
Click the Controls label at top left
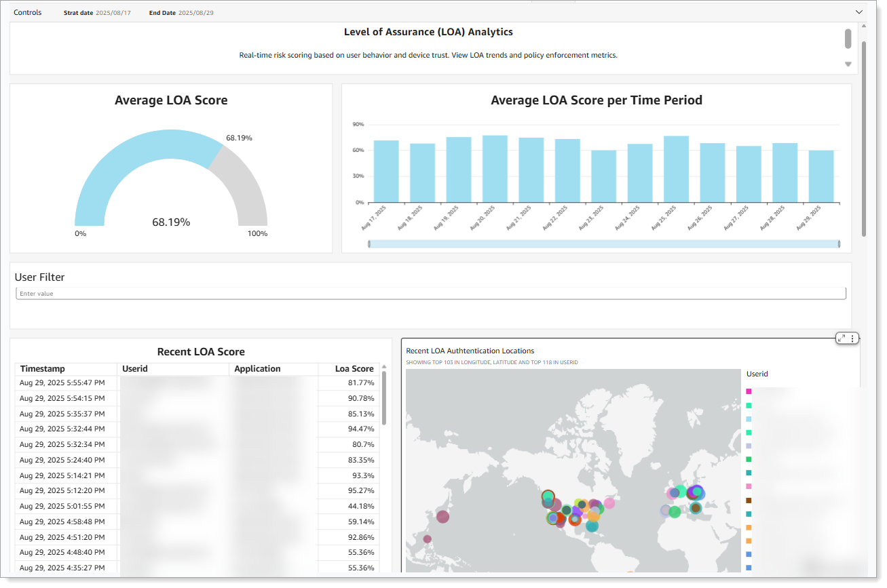click(x=27, y=12)
